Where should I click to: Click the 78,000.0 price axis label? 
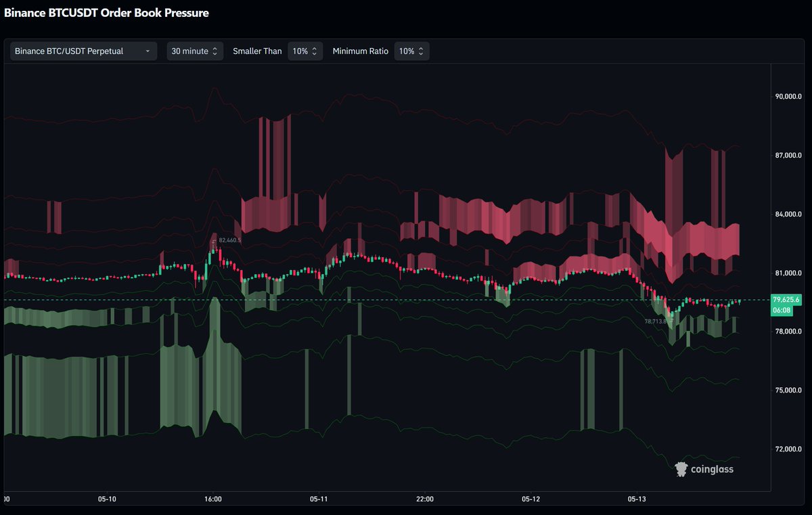788,332
